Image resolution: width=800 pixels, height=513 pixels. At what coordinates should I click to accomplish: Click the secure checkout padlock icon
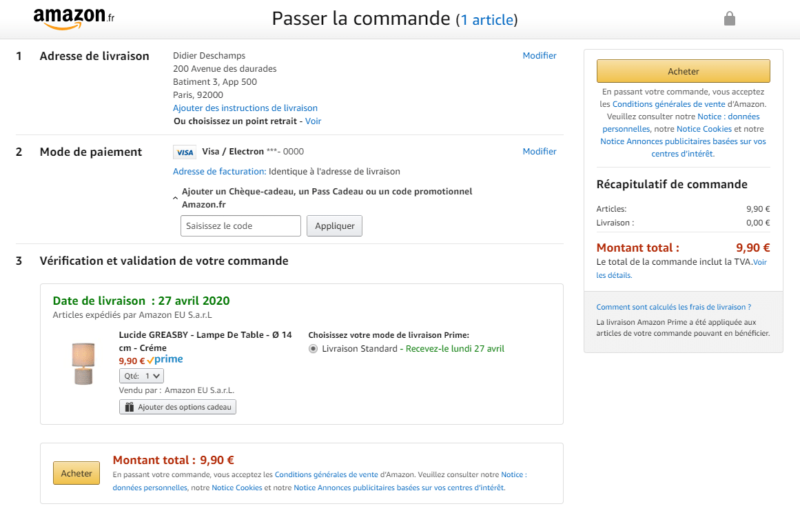[729, 19]
